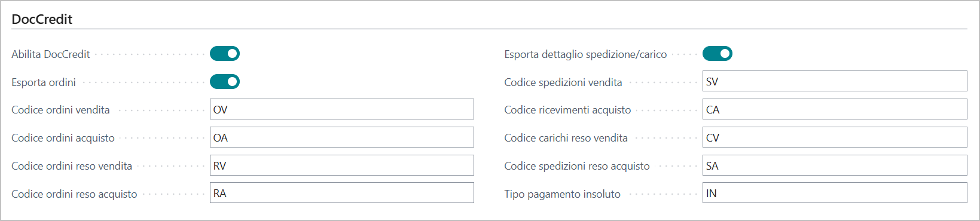This screenshot has width=980, height=221.
Task: Click the Codice ordini vendita field
Action: tap(342, 109)
